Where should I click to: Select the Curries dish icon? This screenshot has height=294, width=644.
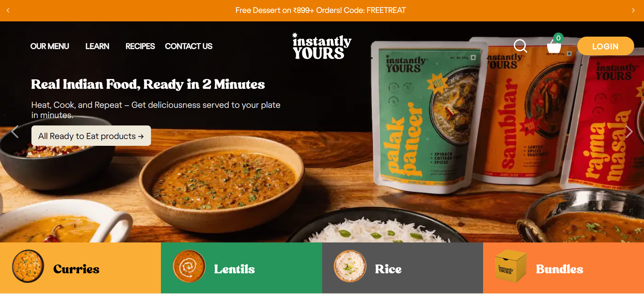coord(28,266)
